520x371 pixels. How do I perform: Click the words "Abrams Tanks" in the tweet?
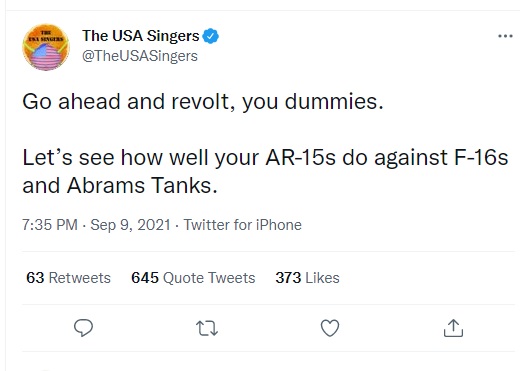point(142,185)
